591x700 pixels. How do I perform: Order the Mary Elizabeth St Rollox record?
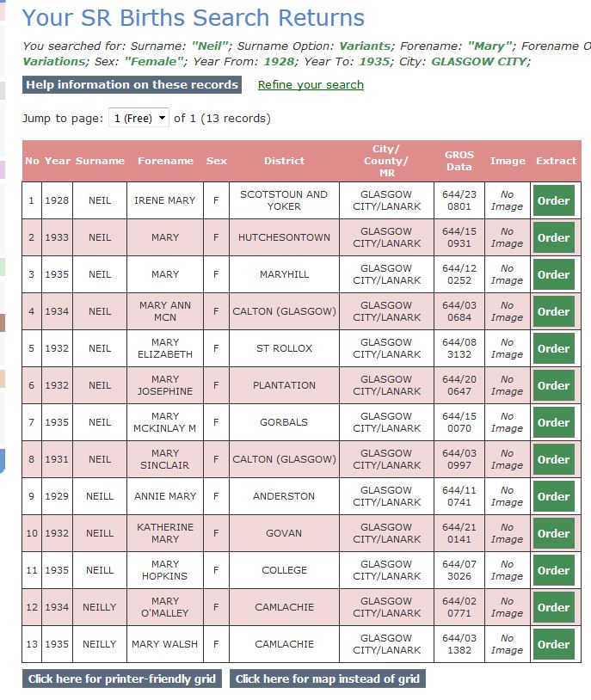(553, 348)
